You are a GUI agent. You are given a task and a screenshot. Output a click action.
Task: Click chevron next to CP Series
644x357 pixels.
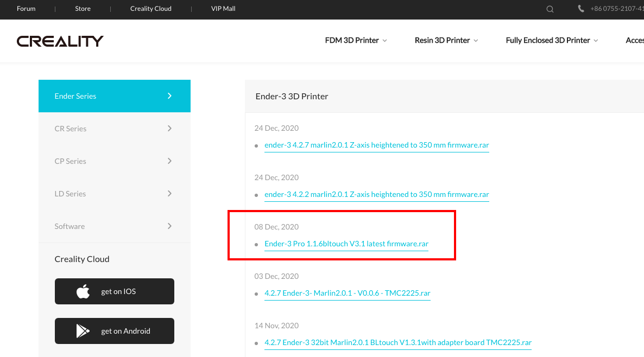coord(169,161)
